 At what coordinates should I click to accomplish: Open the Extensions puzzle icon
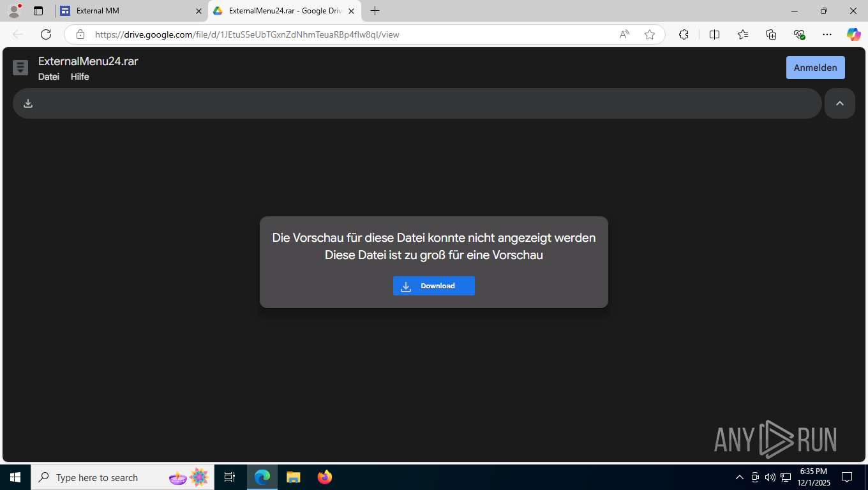click(684, 34)
